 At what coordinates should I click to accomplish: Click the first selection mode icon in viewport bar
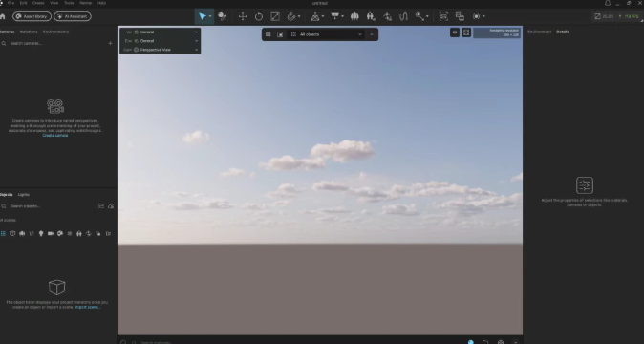point(268,34)
